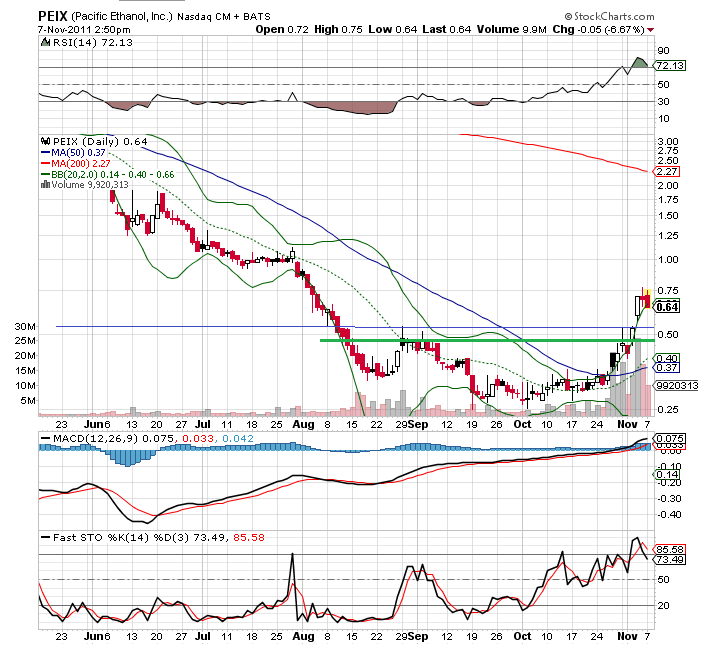
Task: Click the Nasdaq CM + BATS exchange label
Action: [x=224, y=17]
